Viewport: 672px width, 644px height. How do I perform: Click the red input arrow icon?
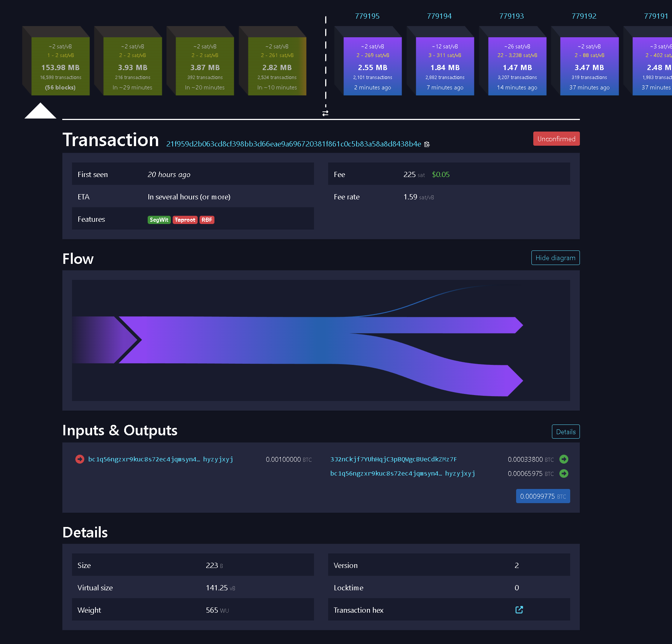click(x=79, y=459)
